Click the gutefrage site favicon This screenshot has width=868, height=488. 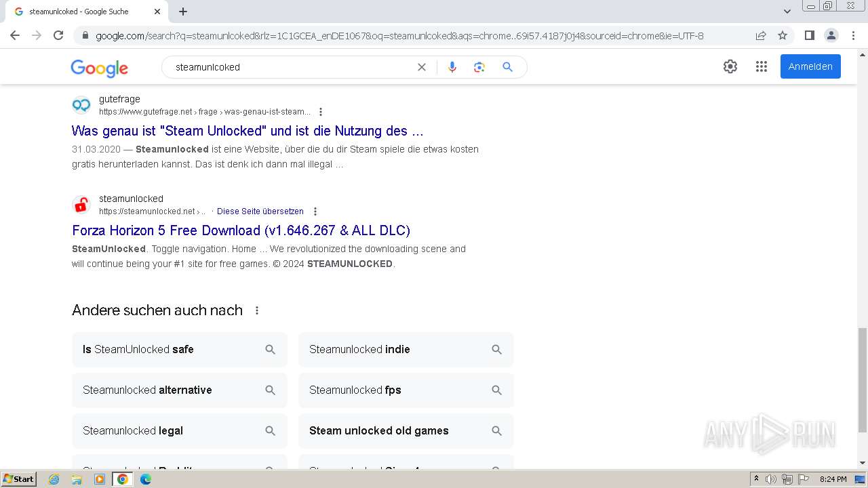(81, 105)
